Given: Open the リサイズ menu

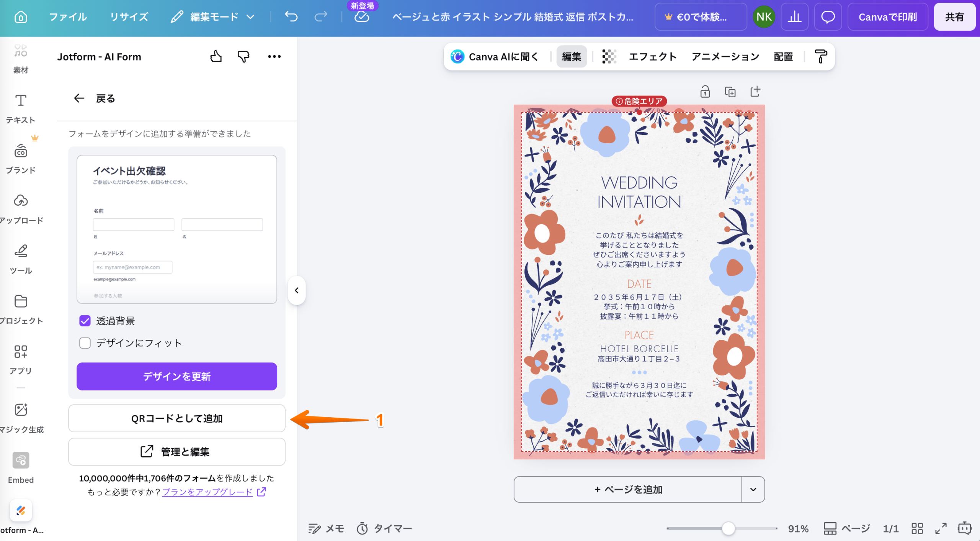Looking at the screenshot, I should click(x=129, y=17).
